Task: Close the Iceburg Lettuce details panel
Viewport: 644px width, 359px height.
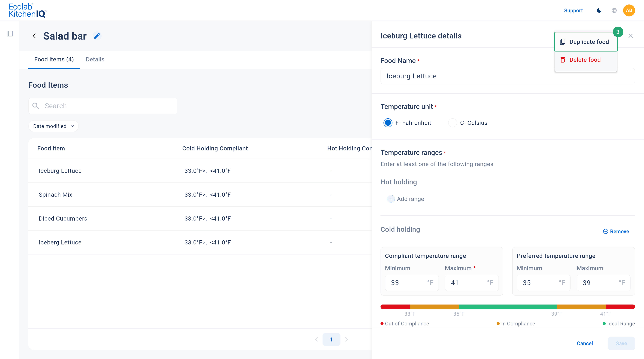Action: coord(630,36)
